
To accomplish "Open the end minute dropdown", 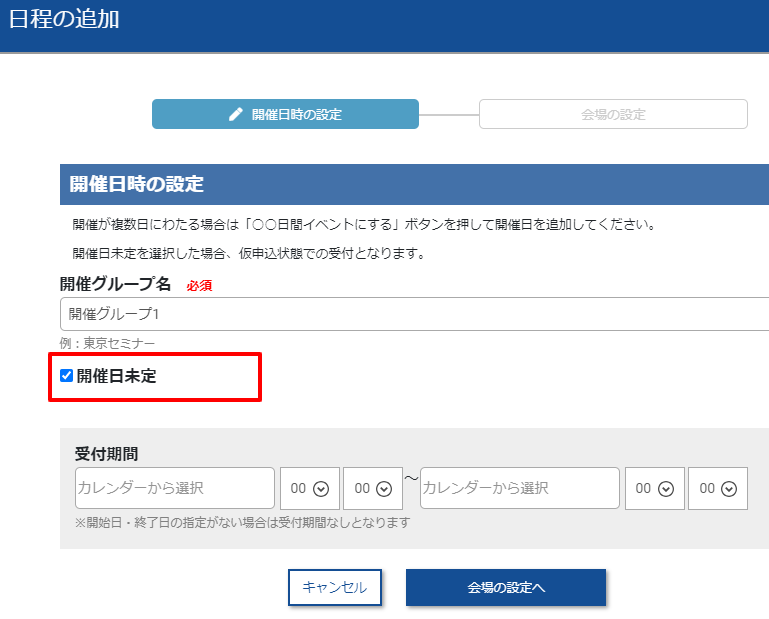I will click(718, 489).
